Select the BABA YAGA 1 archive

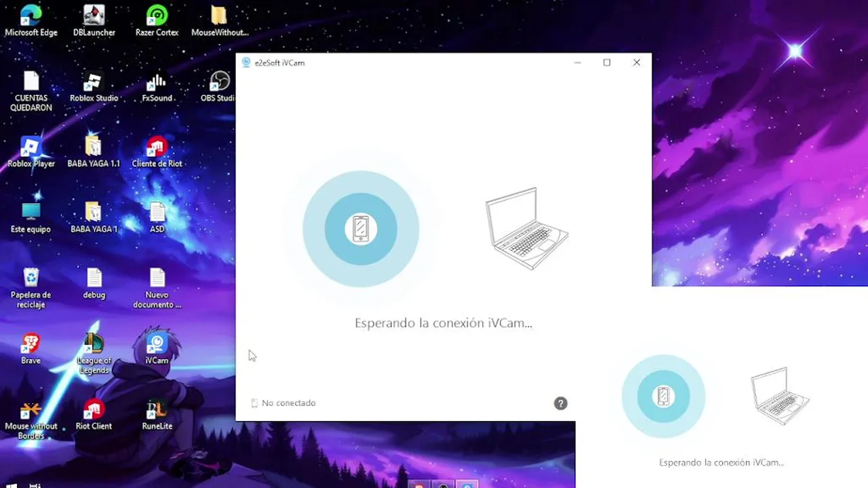point(94,218)
